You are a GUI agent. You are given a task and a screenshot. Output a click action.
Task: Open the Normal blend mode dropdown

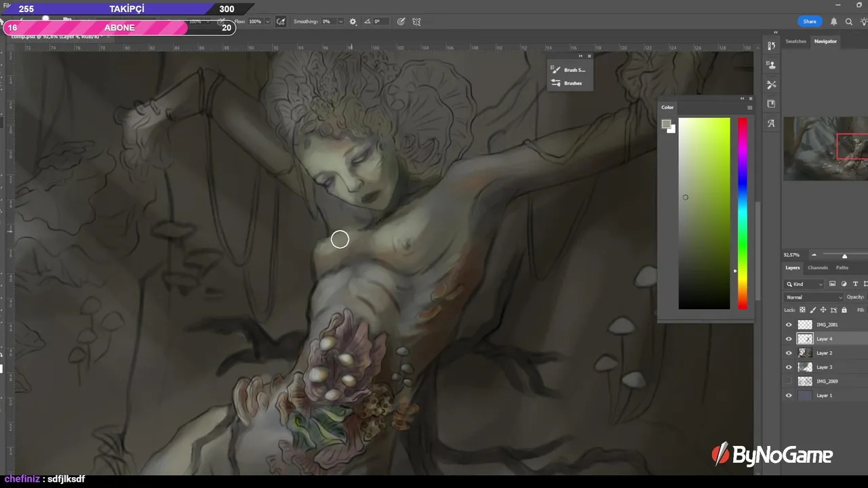click(x=814, y=297)
